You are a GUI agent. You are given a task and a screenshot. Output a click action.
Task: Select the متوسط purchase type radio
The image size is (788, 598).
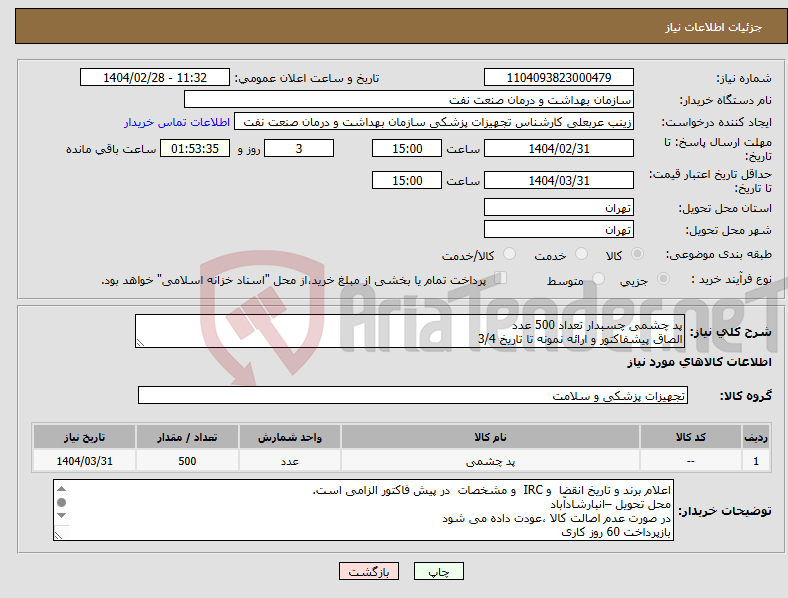point(599,278)
